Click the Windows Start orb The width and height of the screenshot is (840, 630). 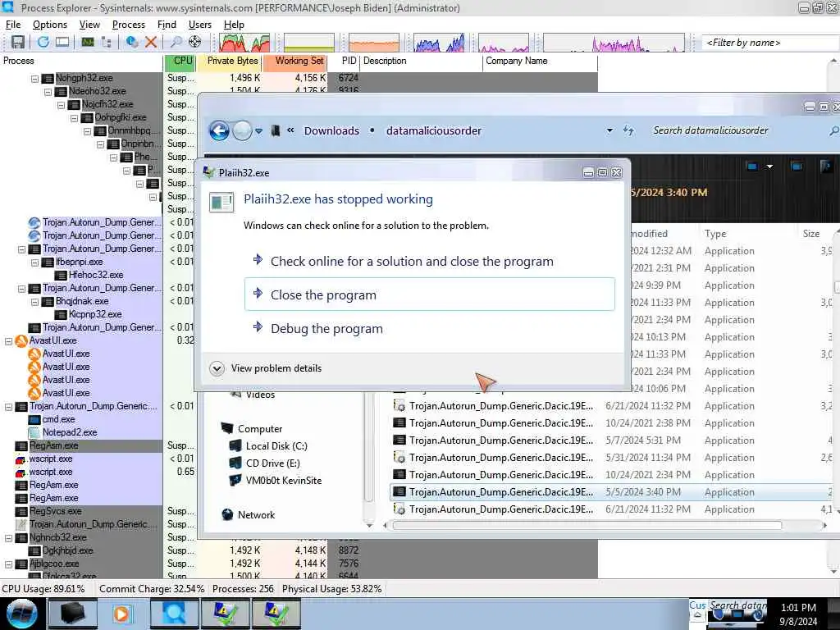click(21, 614)
